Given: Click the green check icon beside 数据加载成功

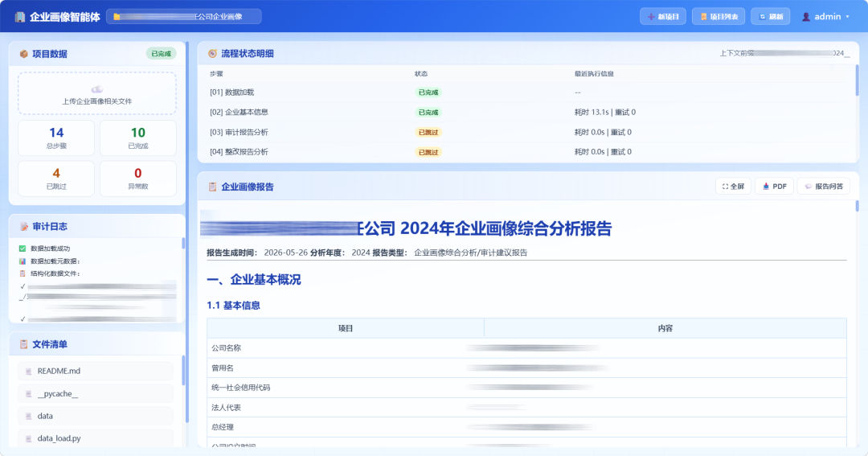Looking at the screenshot, I should pos(23,249).
